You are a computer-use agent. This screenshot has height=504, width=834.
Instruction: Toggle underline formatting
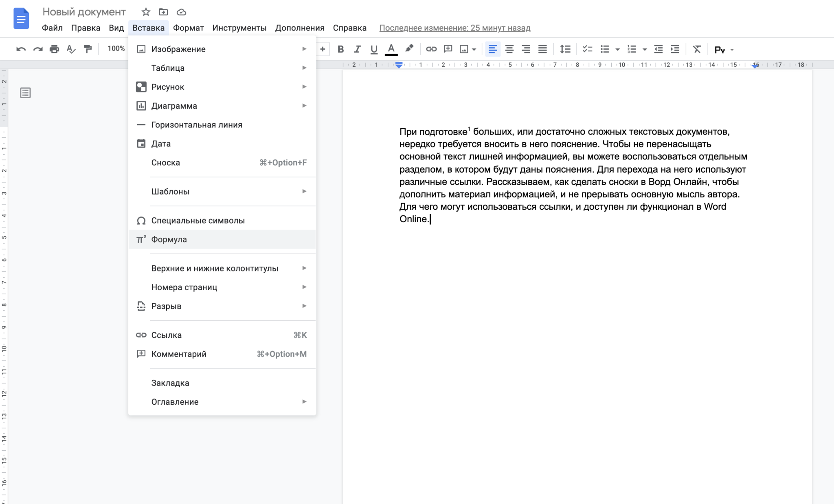point(374,49)
